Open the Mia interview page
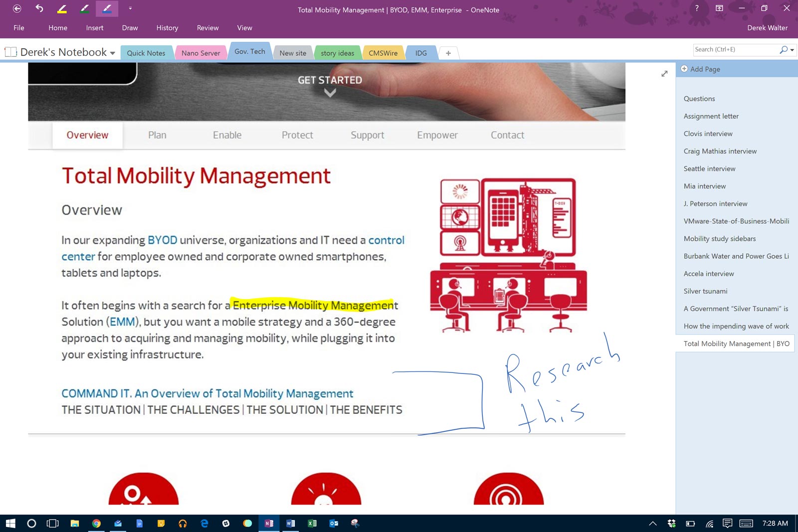This screenshot has height=532, width=798. coord(735,186)
